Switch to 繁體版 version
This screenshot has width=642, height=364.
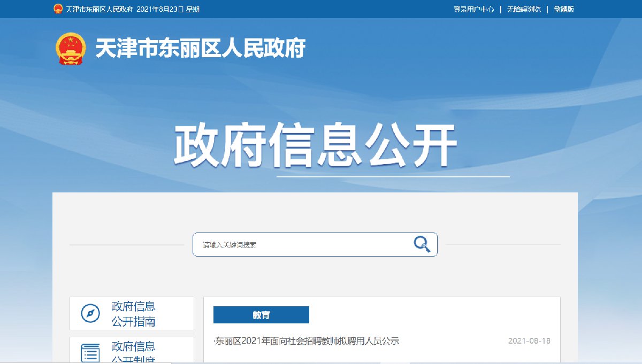[564, 9]
